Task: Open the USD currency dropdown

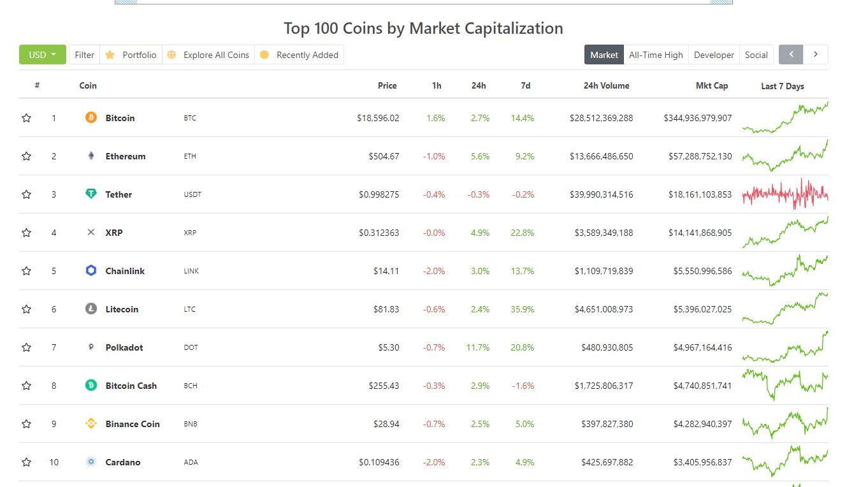Action: [43, 55]
